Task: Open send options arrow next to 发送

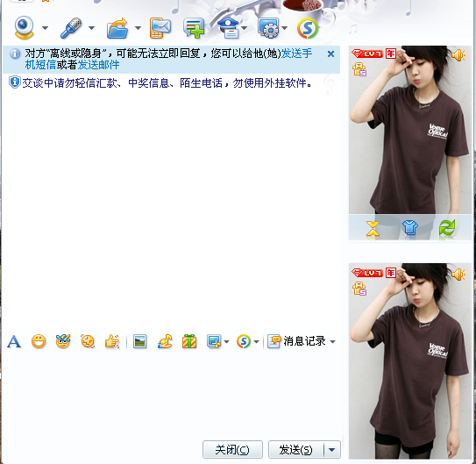Action: (x=332, y=450)
